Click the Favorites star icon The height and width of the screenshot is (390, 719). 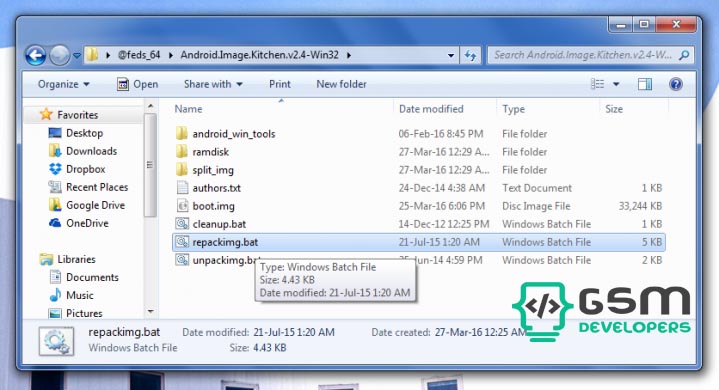coord(46,114)
